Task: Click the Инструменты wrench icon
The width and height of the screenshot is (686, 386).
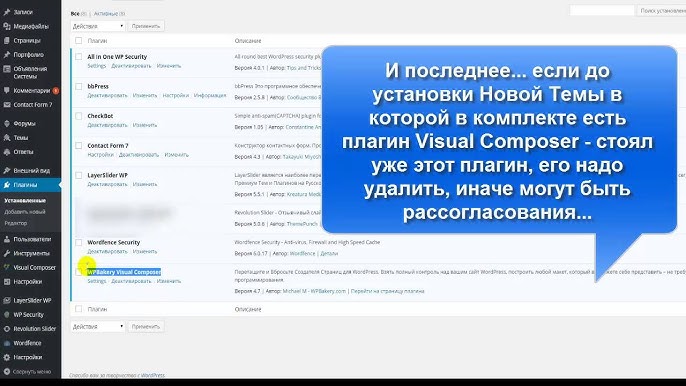Action: [7, 253]
